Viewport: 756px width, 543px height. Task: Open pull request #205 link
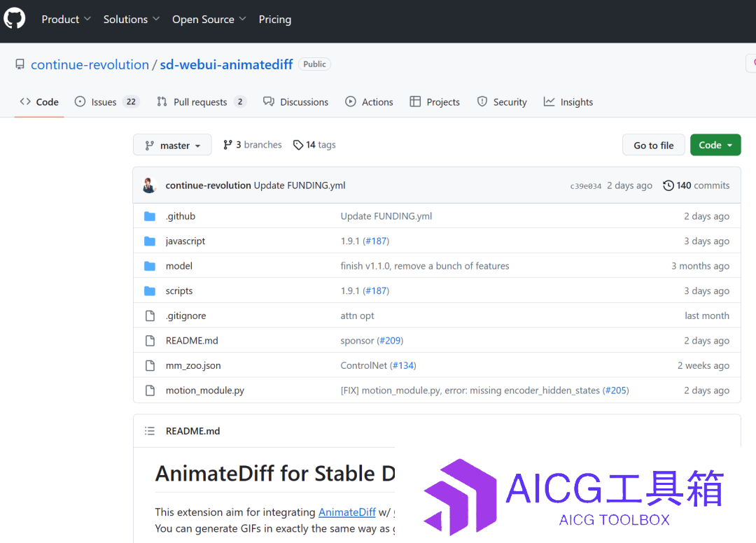tap(616, 390)
